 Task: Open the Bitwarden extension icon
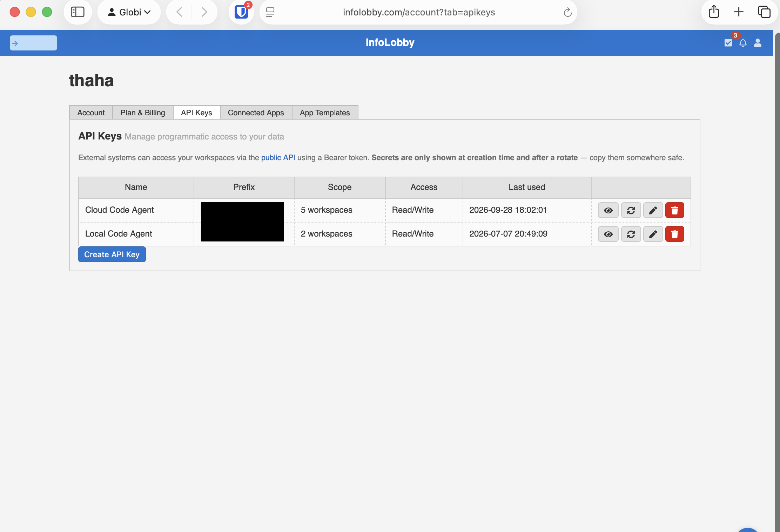coord(241,12)
